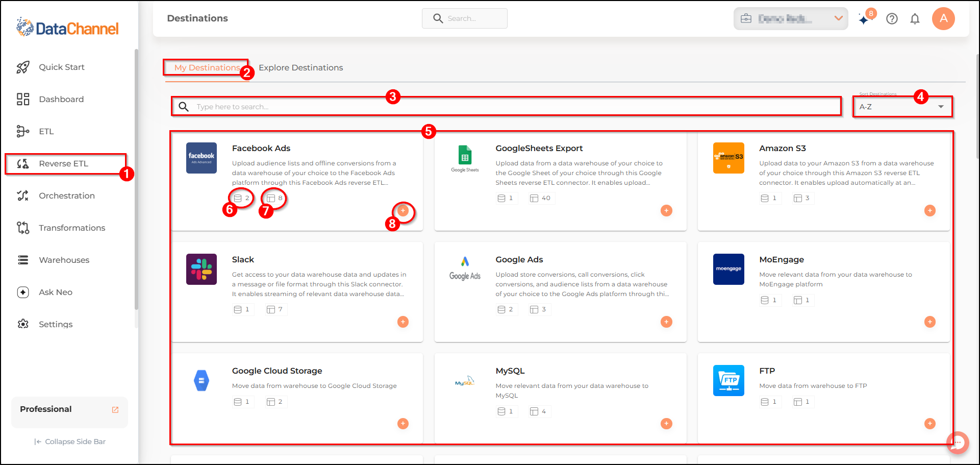Click the plus button on FTP card
The width and height of the screenshot is (980, 465).
(930, 423)
